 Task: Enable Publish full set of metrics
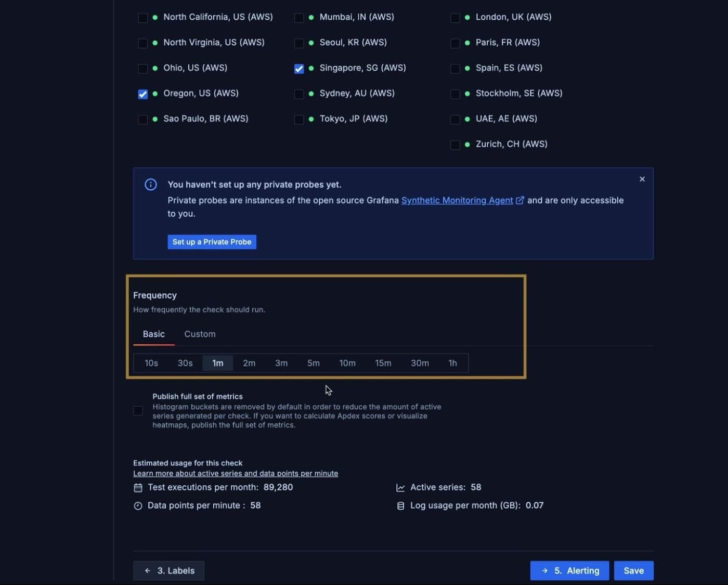pyautogui.click(x=138, y=411)
